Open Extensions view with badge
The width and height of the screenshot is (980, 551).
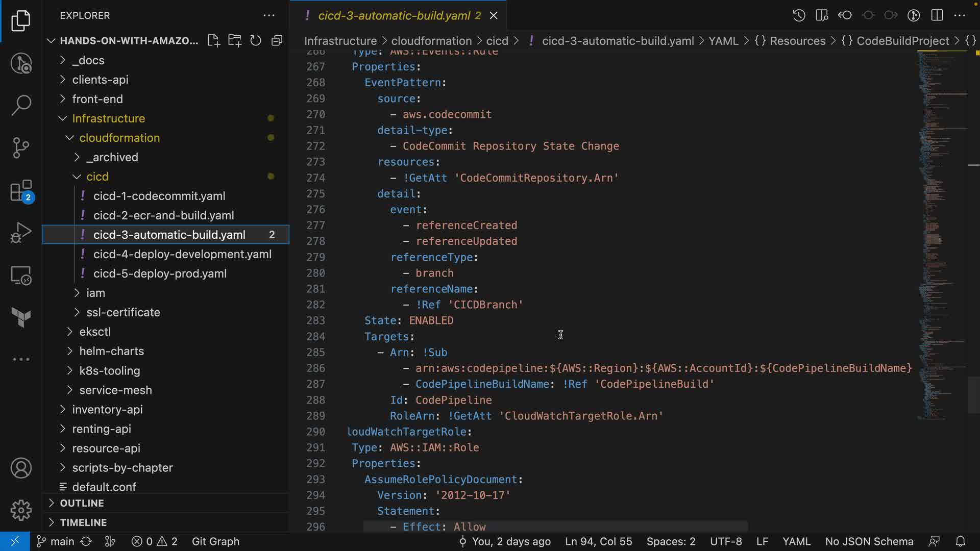click(x=21, y=191)
